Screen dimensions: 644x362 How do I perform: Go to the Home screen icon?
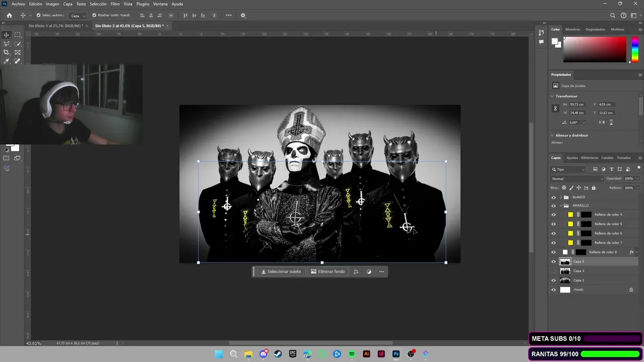click(9, 16)
